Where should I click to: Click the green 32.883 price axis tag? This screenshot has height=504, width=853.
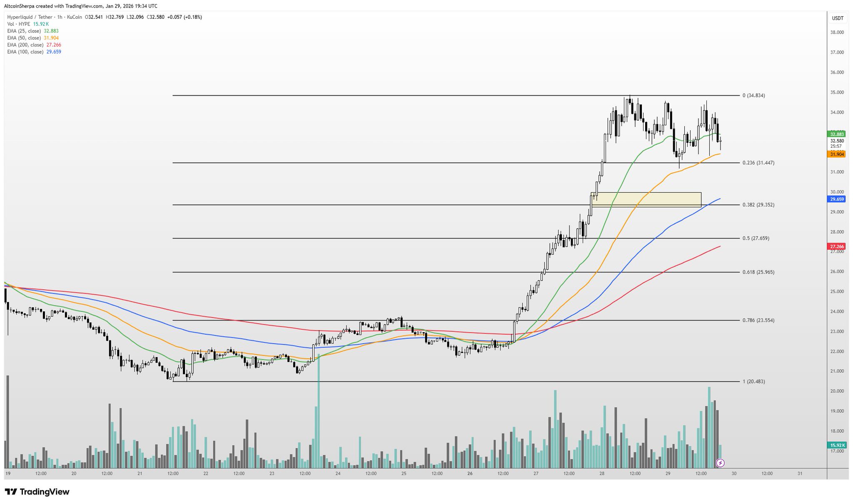coord(837,134)
